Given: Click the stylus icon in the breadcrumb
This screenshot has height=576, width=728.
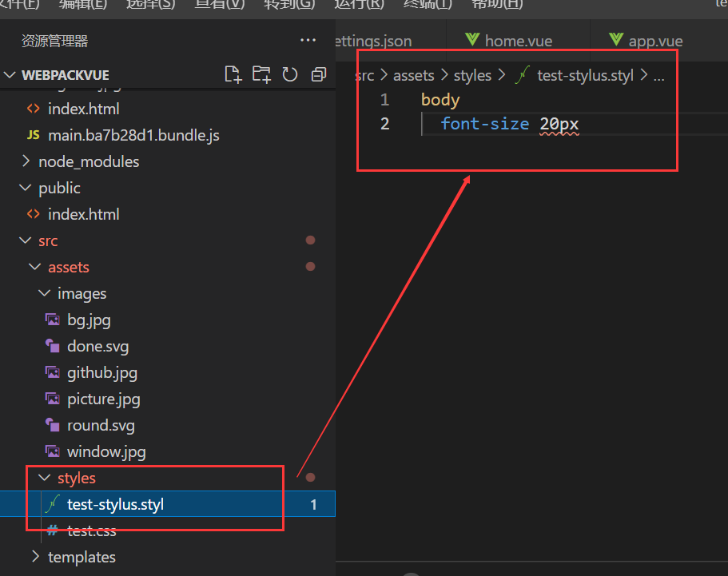Looking at the screenshot, I should coord(523,75).
